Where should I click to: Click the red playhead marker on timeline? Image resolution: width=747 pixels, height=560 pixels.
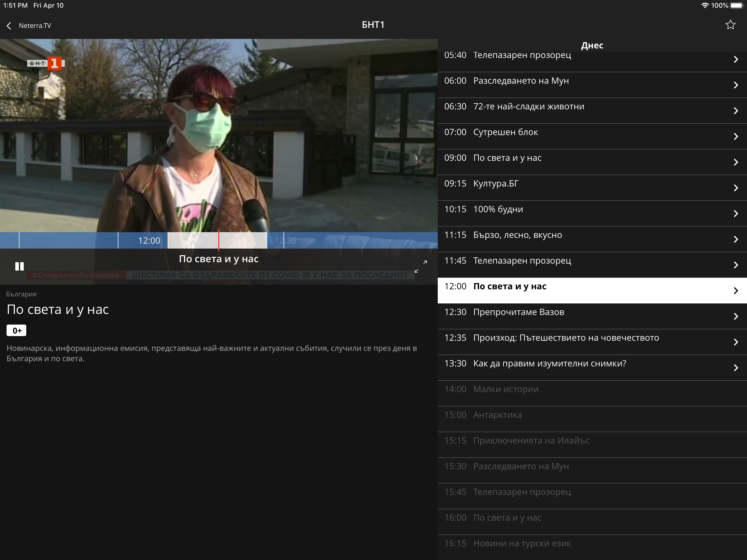219,240
